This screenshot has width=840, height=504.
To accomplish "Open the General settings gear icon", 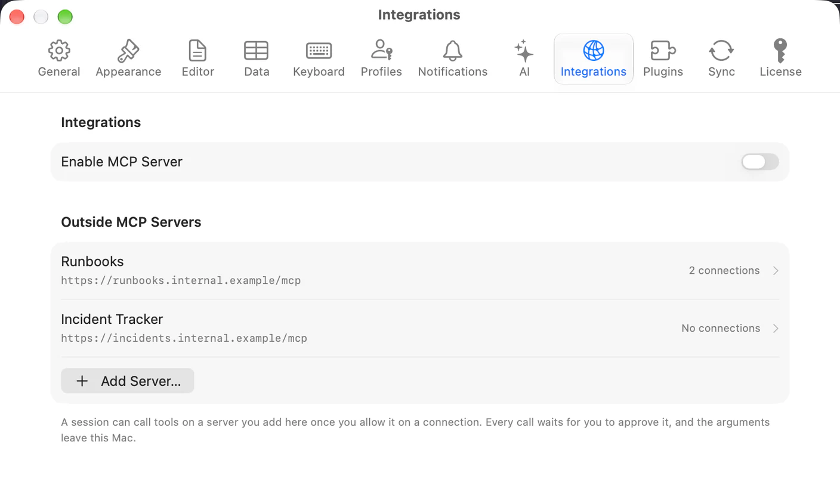I will (x=59, y=51).
